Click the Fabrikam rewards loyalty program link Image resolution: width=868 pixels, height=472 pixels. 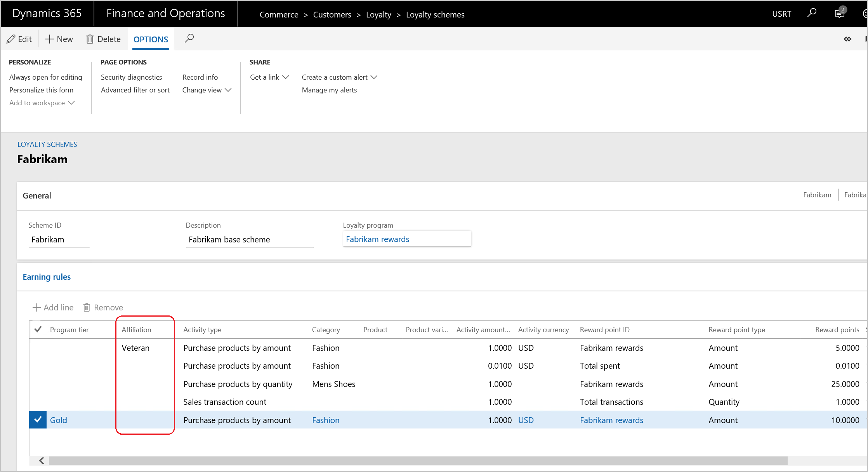(377, 239)
